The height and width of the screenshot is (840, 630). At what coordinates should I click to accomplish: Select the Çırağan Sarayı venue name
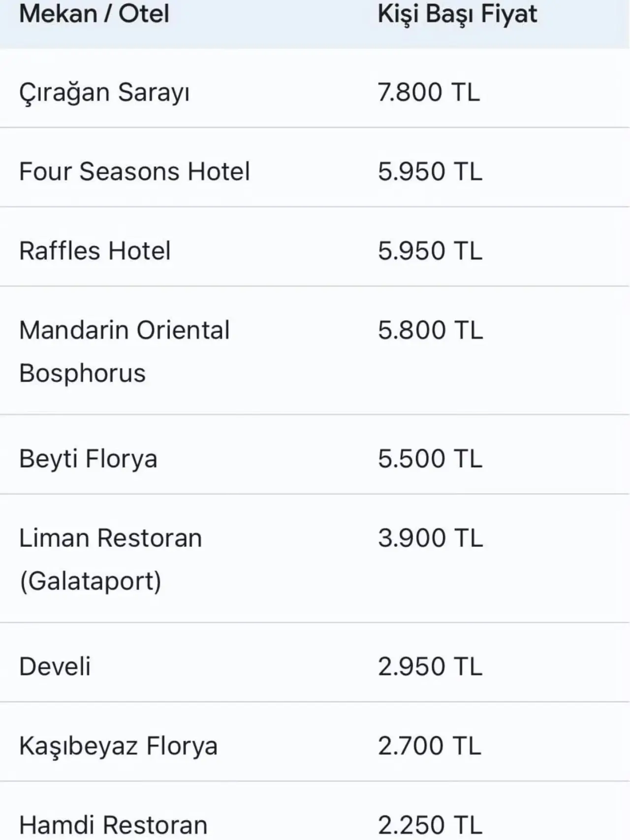[x=104, y=92]
